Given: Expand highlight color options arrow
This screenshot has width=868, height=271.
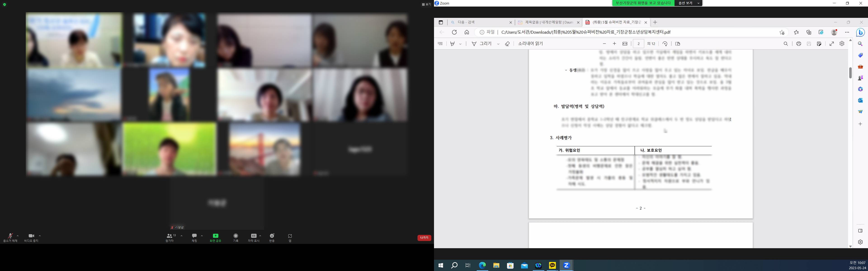Looking at the screenshot, I should click(460, 44).
